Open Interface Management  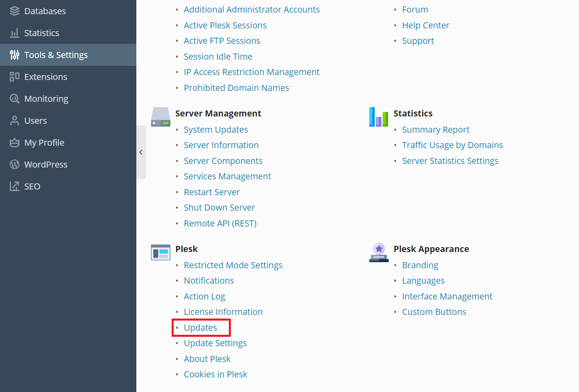pyautogui.click(x=447, y=296)
